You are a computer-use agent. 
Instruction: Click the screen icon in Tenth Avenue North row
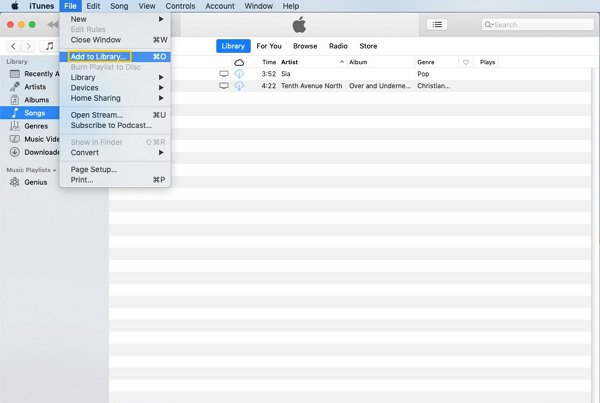click(224, 86)
